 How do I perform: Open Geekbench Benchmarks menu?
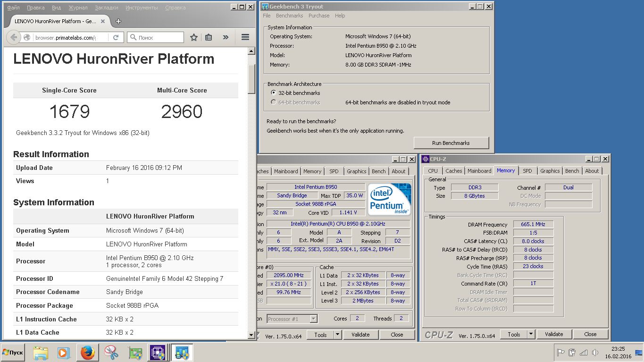click(x=289, y=16)
